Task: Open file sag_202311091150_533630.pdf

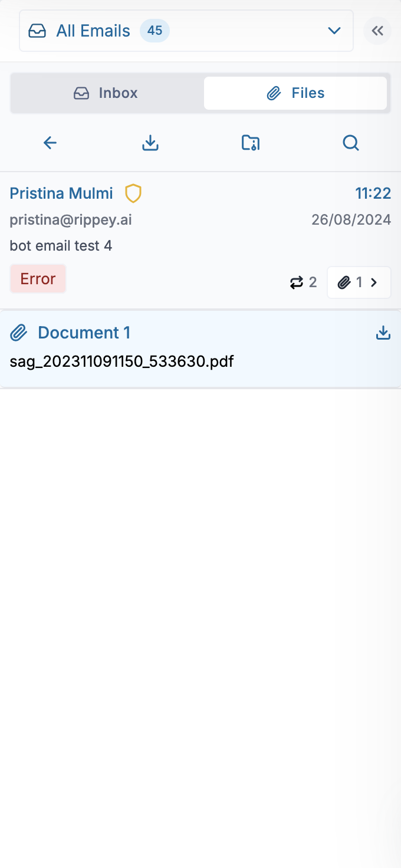Action: 121,361
